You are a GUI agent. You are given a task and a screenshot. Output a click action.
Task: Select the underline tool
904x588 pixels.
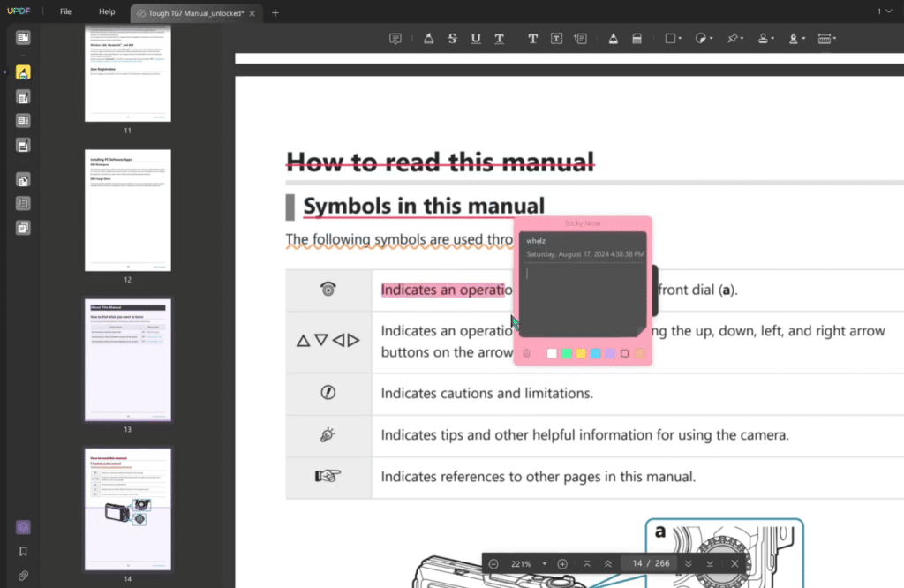(476, 39)
